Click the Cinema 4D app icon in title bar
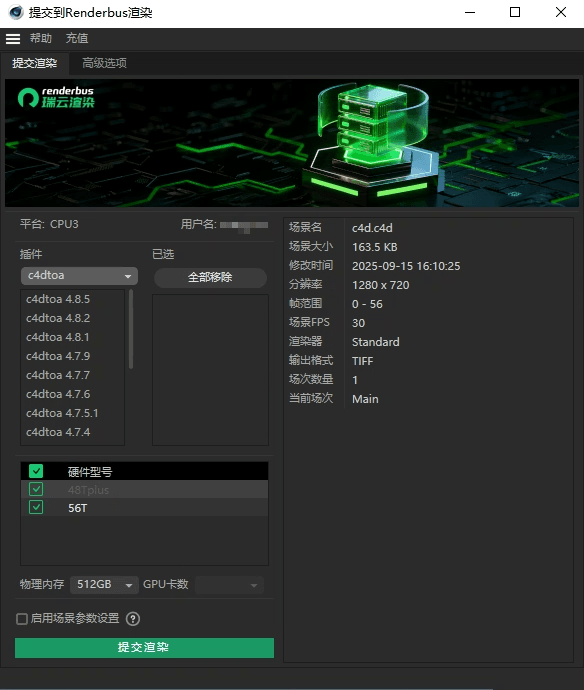The width and height of the screenshot is (584, 690). 16,12
